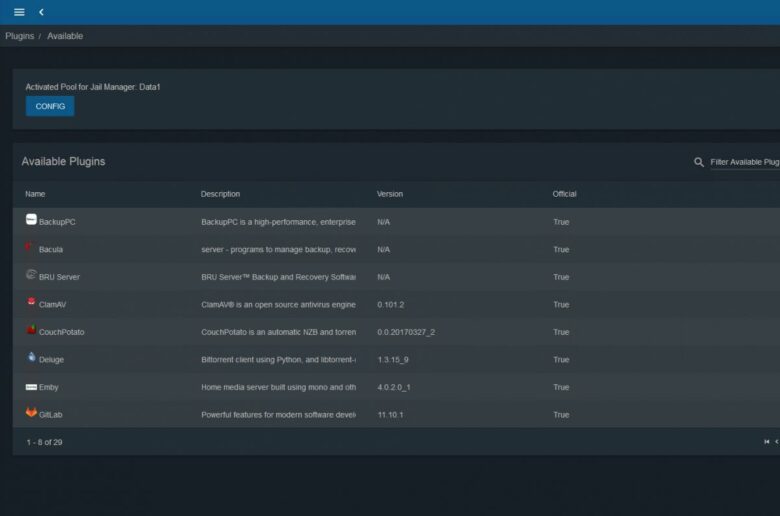This screenshot has height=516, width=780.
Task: Select the Deluge plugin name
Action: [x=51, y=360]
